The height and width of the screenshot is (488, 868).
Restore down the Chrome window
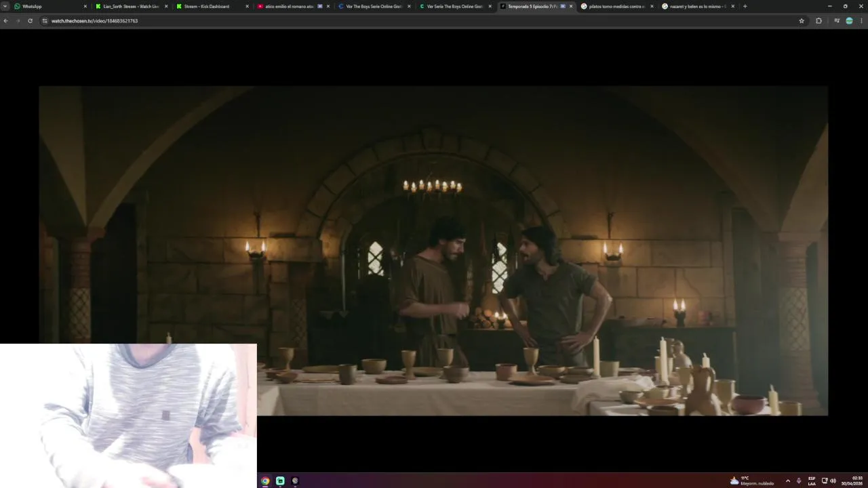pyautogui.click(x=845, y=6)
